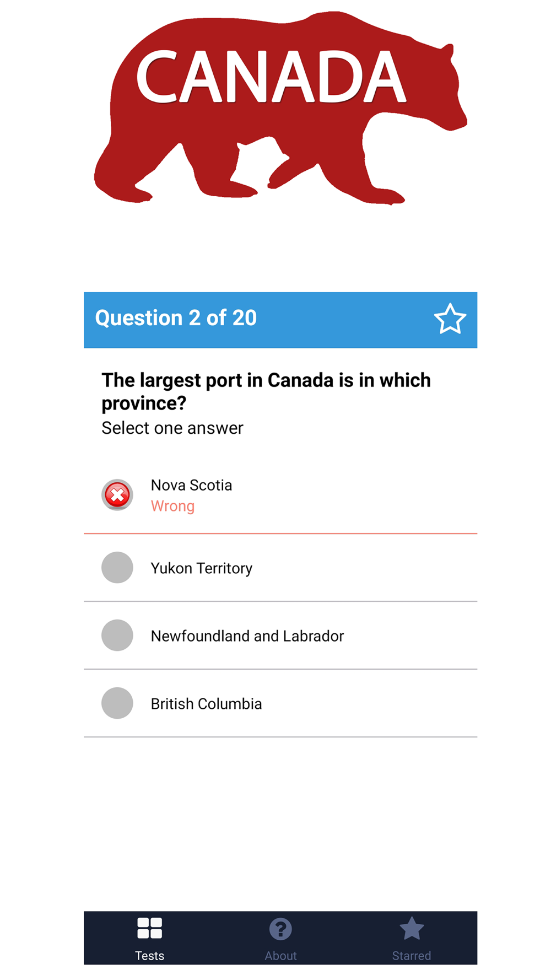Screen dimensions: 551x980
Task: Select the British Columbia radio button
Action: pos(117,703)
